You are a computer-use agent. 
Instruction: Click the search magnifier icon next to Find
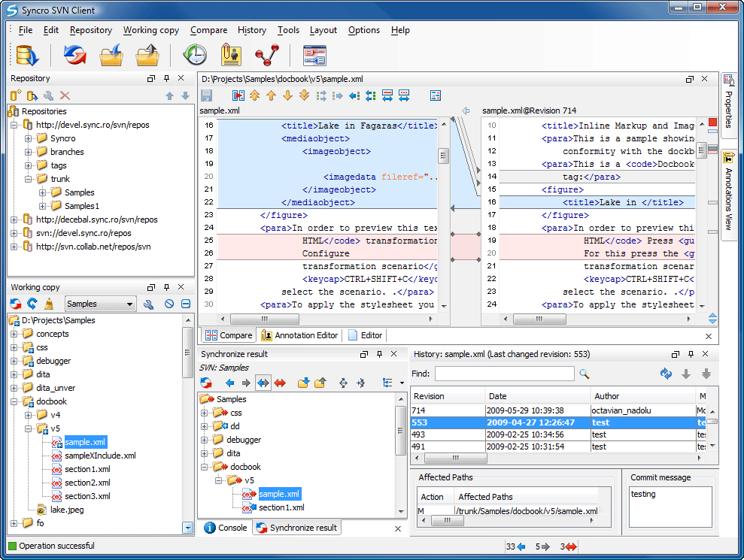pyautogui.click(x=585, y=374)
